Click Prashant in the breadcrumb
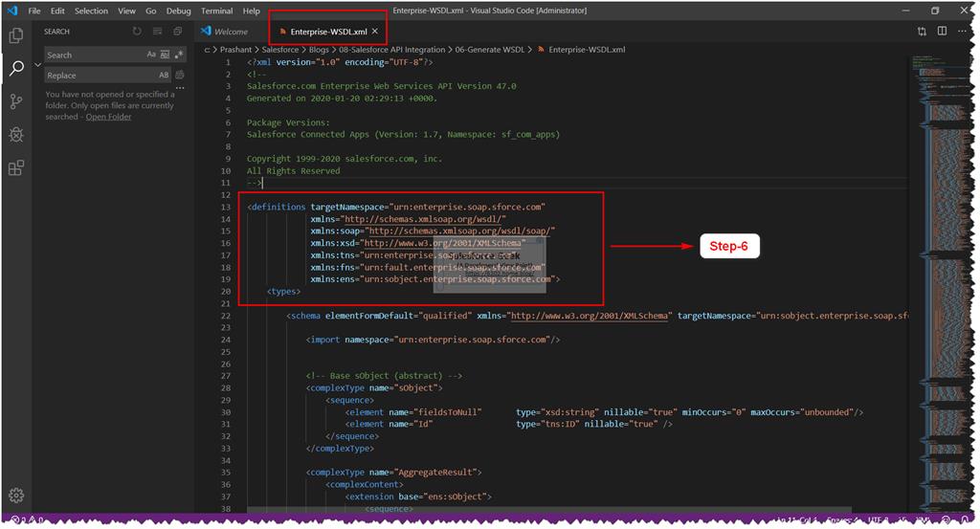Screen dimensions: 980x529 point(235,50)
